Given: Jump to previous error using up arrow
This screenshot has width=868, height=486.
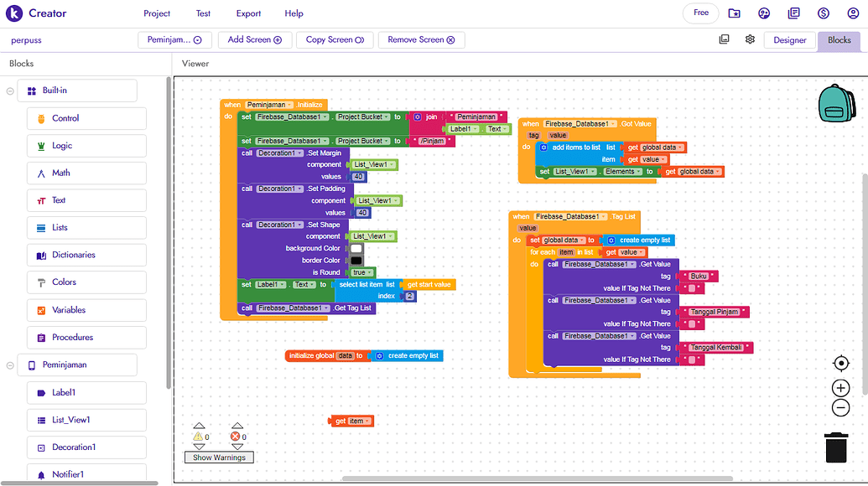Looking at the screenshot, I should click(x=237, y=426).
